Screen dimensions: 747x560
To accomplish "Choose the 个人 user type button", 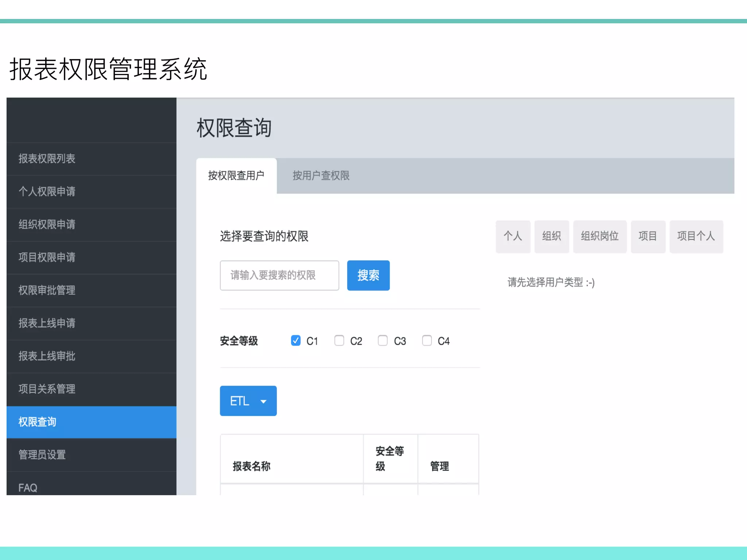I will point(513,236).
